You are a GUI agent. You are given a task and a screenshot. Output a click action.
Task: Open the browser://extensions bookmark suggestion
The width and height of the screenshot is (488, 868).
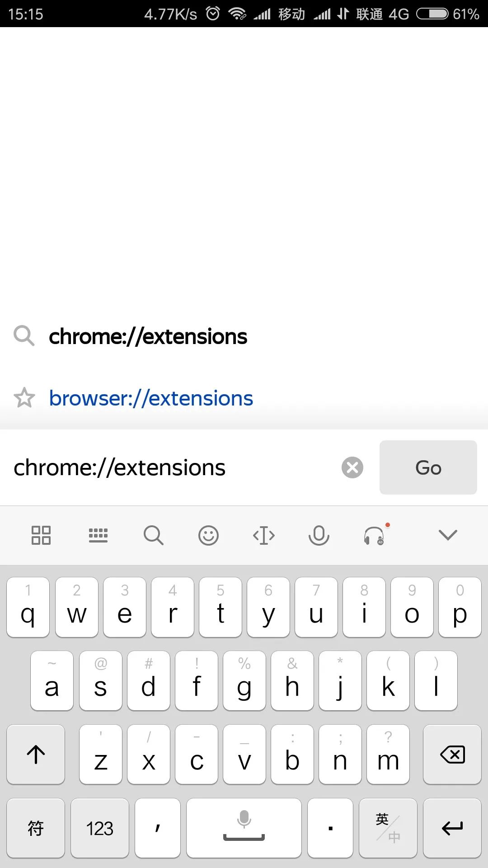(151, 399)
